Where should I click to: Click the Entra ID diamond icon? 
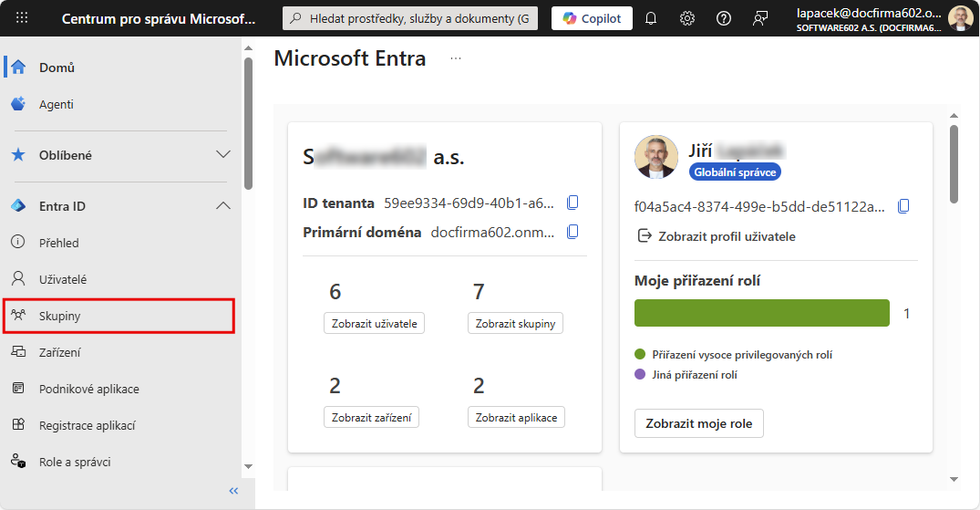(18, 205)
